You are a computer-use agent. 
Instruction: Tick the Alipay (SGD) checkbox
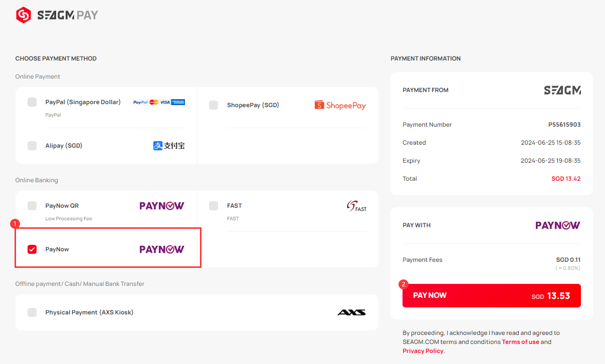(x=32, y=146)
